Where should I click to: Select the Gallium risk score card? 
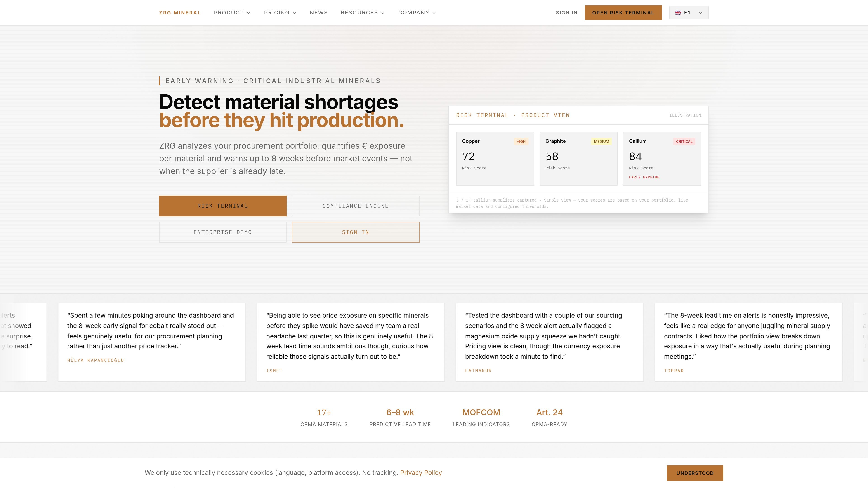point(662,159)
